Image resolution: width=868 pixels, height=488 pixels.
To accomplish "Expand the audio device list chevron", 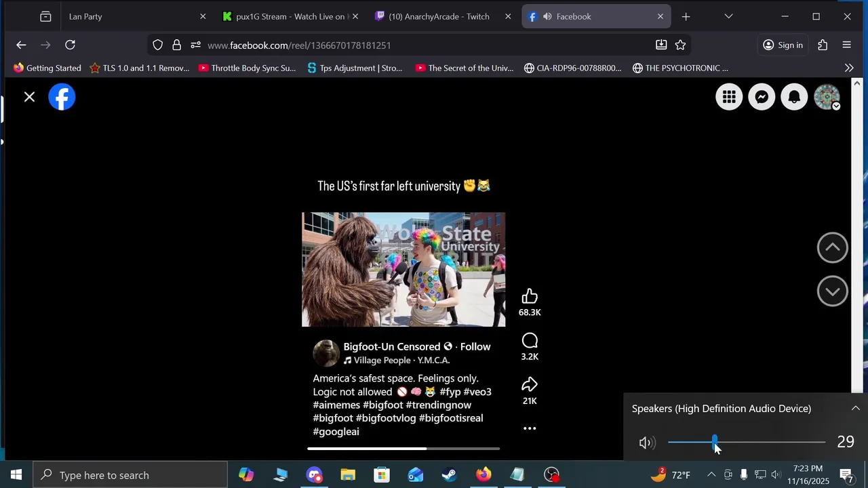I will 856,408.
